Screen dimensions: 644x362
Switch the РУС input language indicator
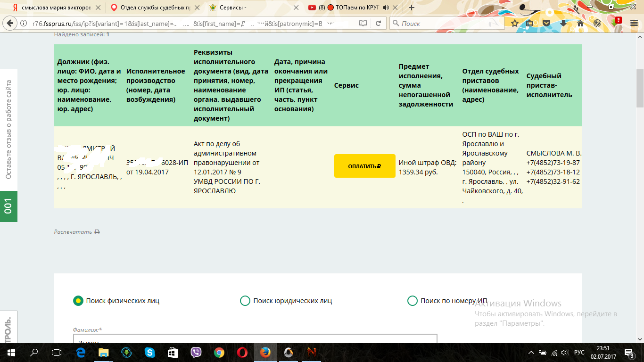pyautogui.click(x=579, y=352)
